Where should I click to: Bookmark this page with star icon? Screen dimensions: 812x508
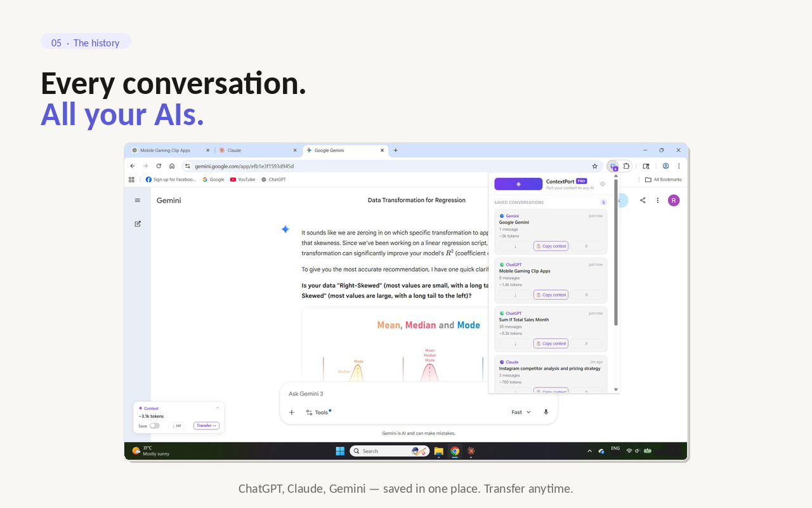(595, 166)
